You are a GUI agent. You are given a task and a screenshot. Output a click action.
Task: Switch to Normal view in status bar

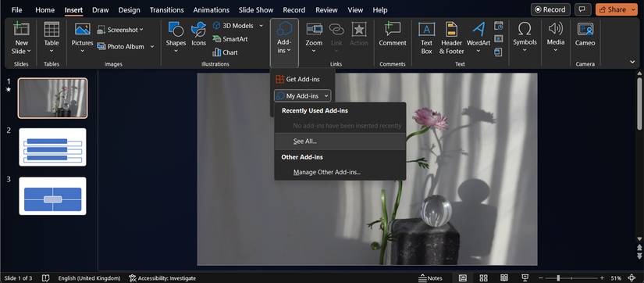[x=463, y=278]
